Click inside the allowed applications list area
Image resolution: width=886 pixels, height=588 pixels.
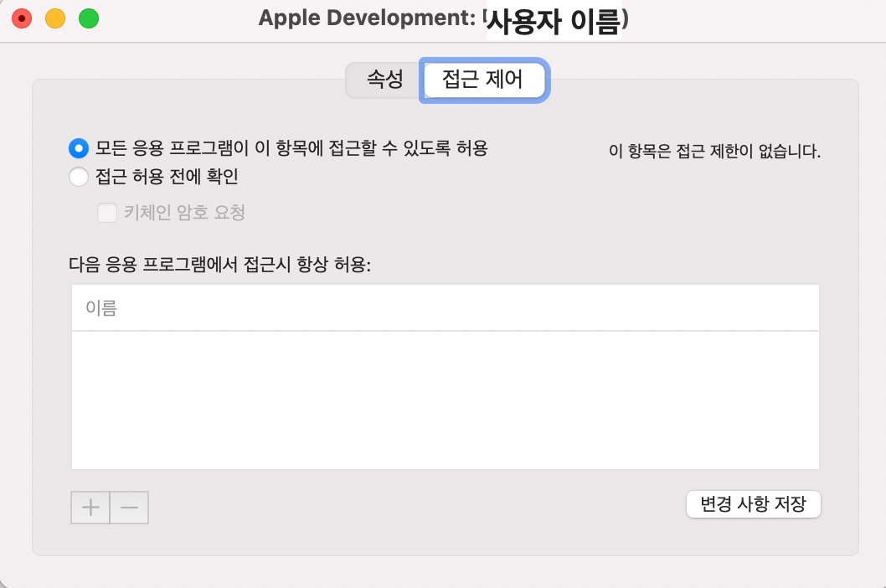446,400
